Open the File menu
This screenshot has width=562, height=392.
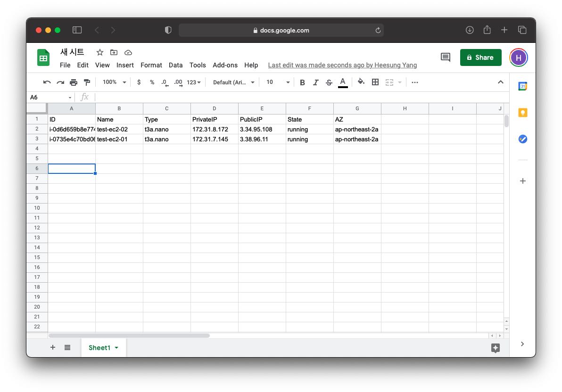coord(65,65)
